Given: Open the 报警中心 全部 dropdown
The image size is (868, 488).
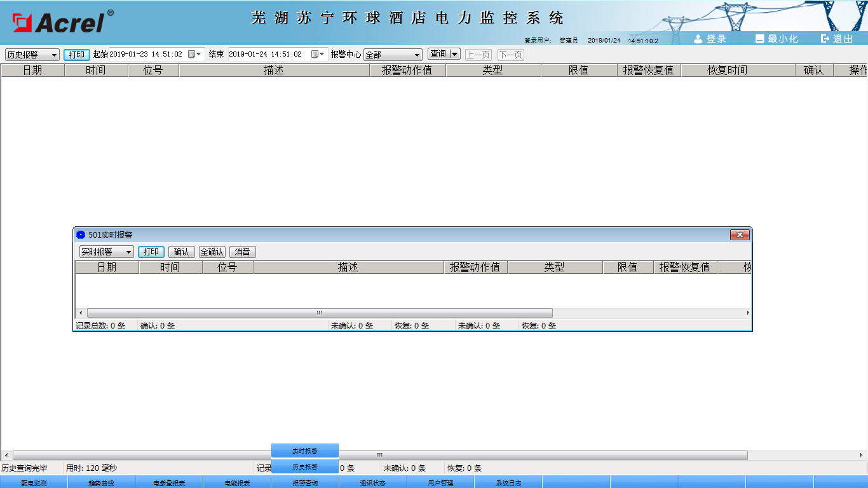Looking at the screenshot, I should 417,55.
